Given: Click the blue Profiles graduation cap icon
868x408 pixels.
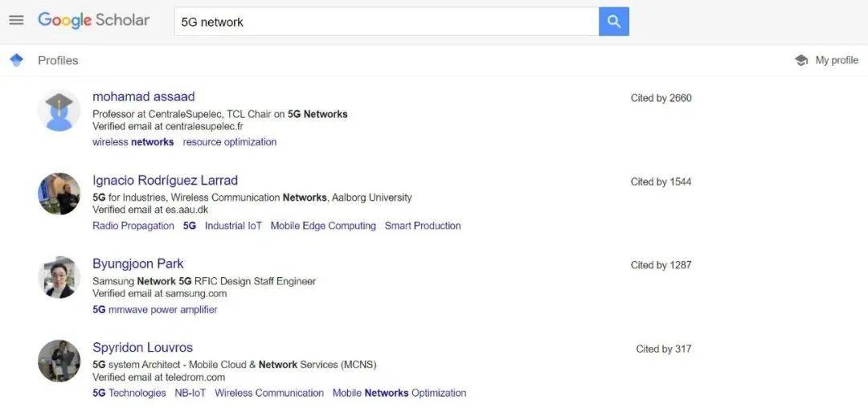Looking at the screenshot, I should [x=17, y=59].
